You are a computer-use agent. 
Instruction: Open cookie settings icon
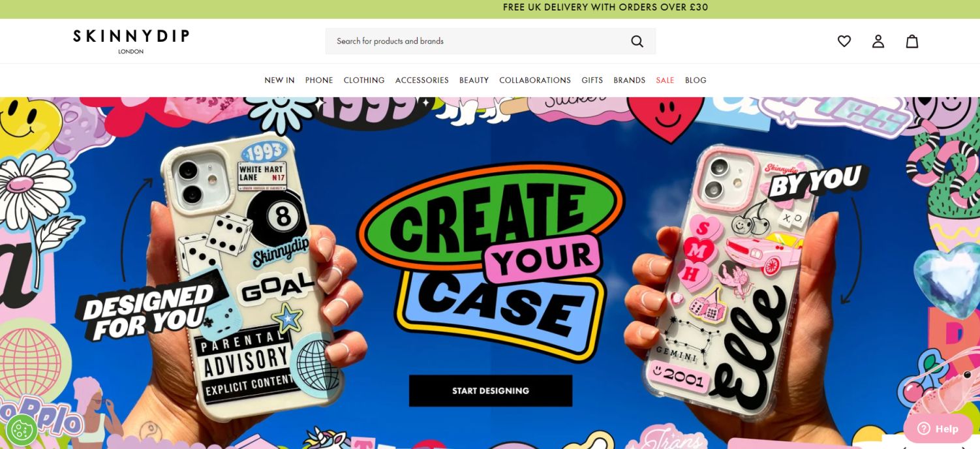pyautogui.click(x=22, y=430)
